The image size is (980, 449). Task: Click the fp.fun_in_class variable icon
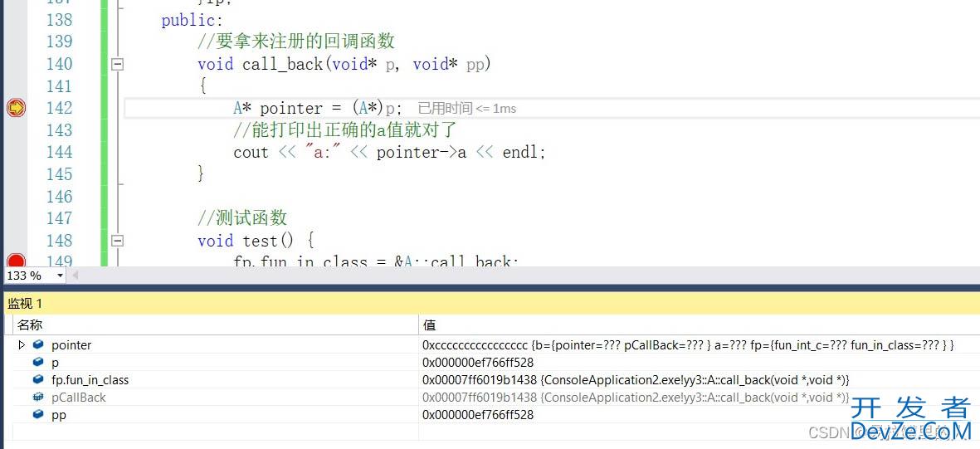pos(38,379)
